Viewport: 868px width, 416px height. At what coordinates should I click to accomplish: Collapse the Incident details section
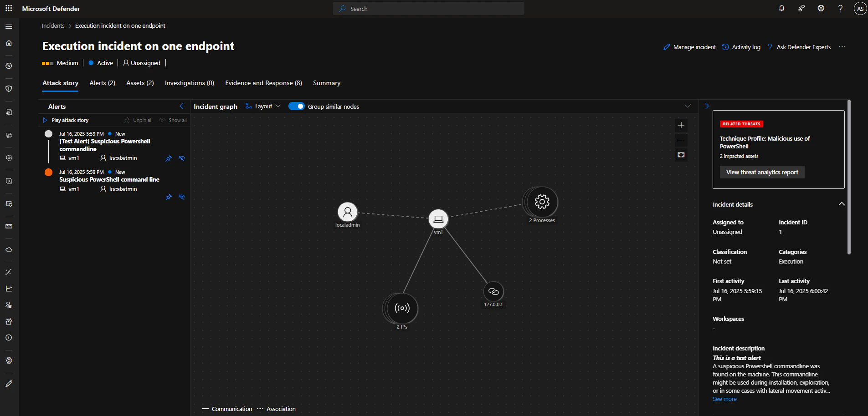pyautogui.click(x=842, y=204)
